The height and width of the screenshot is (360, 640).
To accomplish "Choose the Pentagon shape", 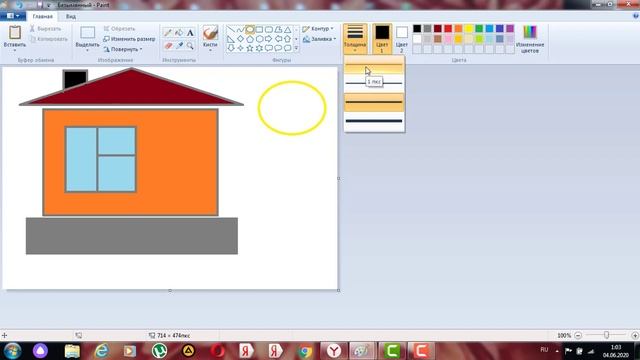I will (250, 39).
